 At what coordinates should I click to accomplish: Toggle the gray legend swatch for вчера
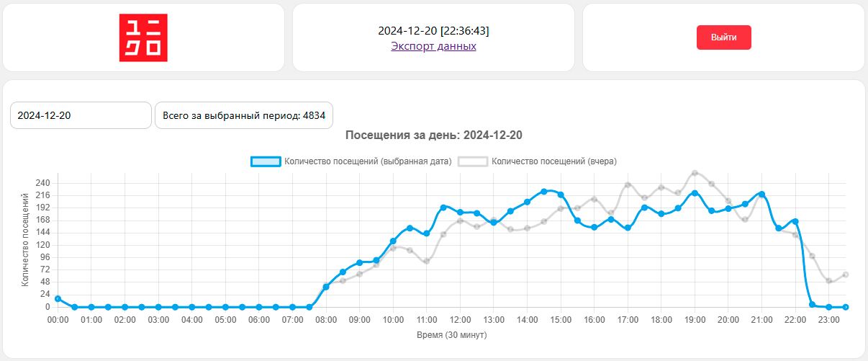473,161
